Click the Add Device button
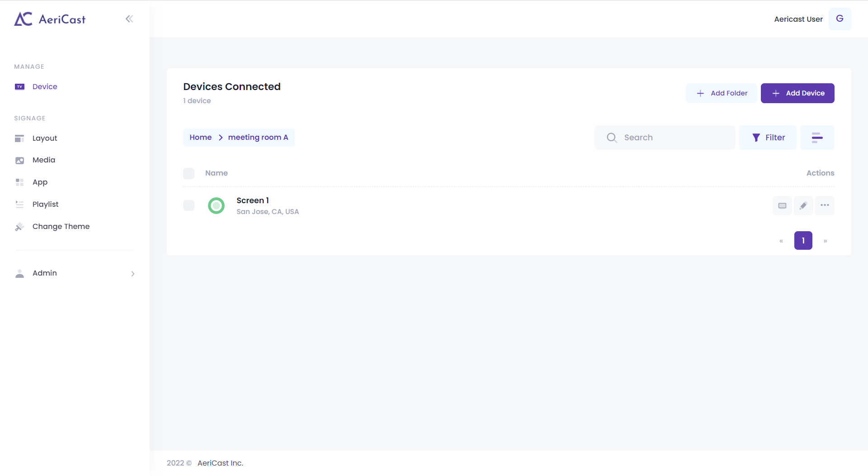This screenshot has width=868, height=476. 797,93
